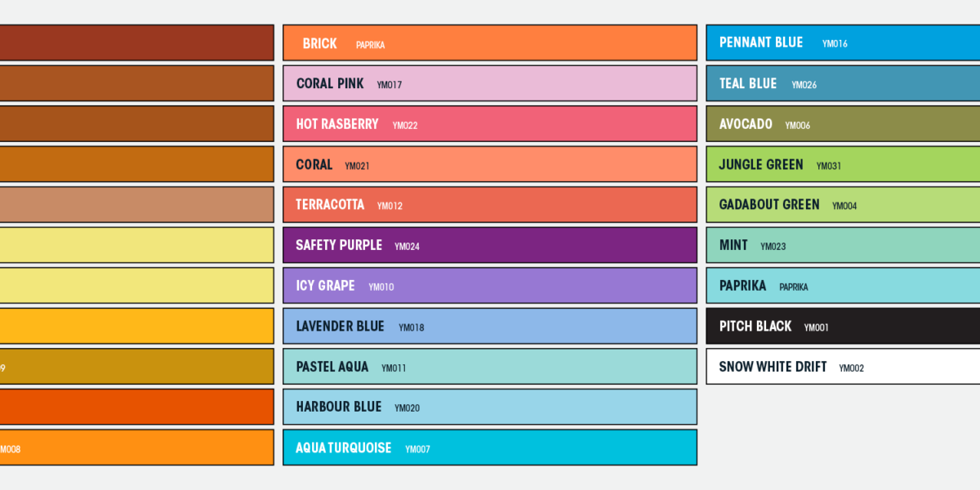Click the Coral Pink YM017 swatch
Image resolution: width=980 pixels, height=490 pixels.
click(x=490, y=83)
